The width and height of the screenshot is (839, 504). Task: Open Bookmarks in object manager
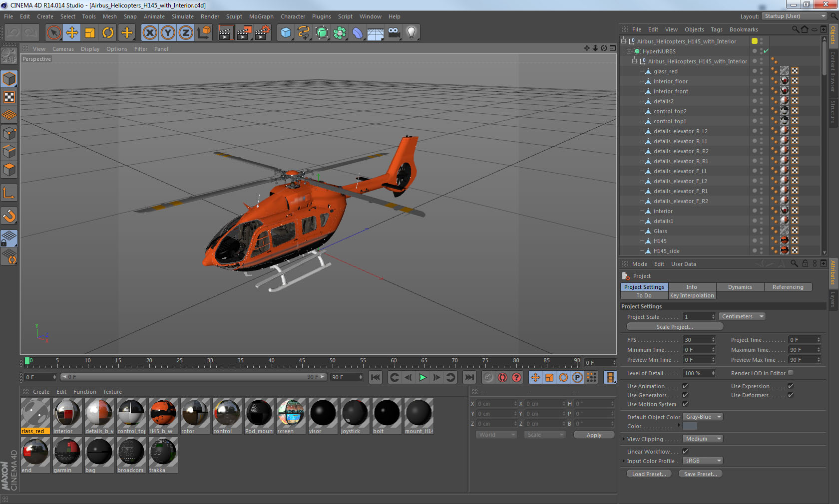744,29
